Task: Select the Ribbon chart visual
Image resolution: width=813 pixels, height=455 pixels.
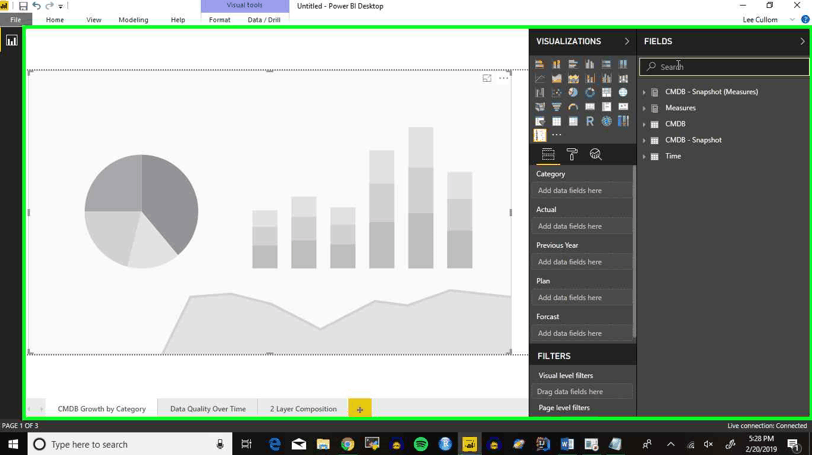Action: pyautogui.click(x=623, y=79)
